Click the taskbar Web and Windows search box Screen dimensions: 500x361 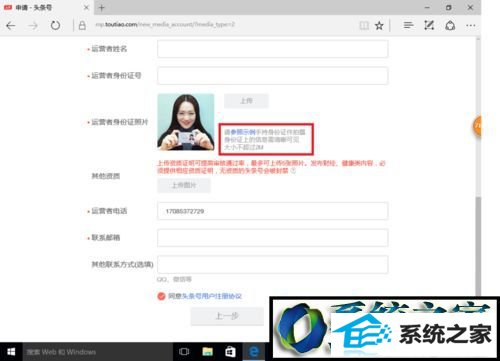98,352
